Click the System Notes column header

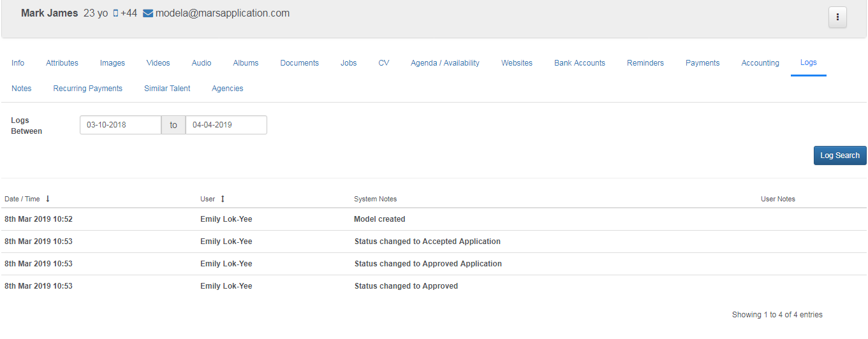point(375,199)
